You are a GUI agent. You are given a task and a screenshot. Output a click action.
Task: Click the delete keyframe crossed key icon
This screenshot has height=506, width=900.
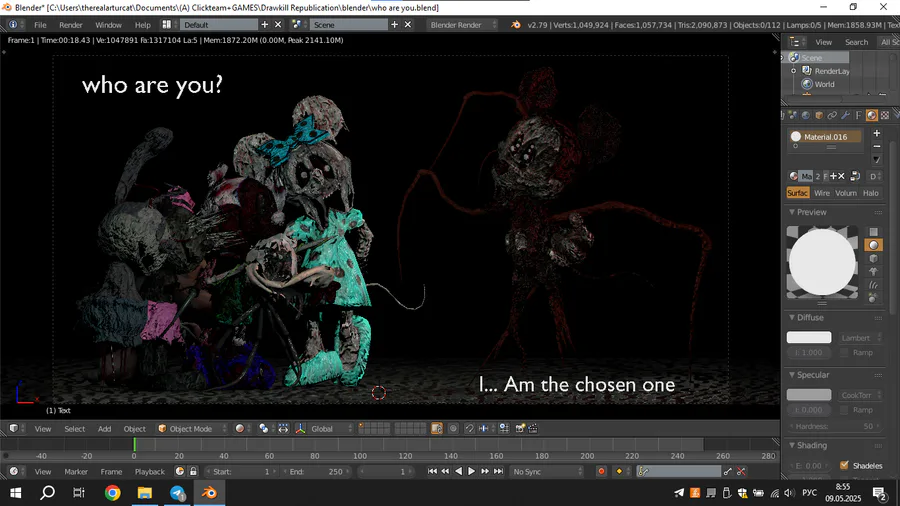coord(741,472)
